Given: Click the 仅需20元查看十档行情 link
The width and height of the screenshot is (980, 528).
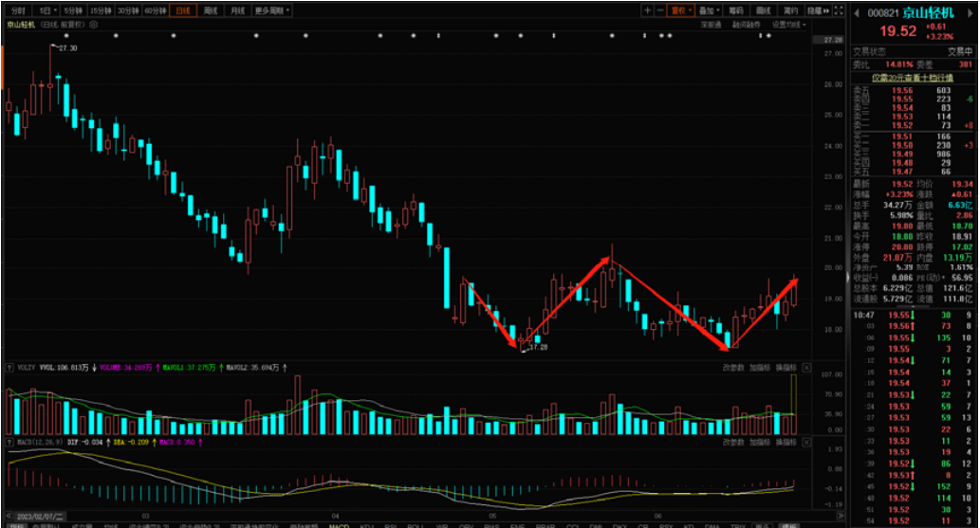Looking at the screenshot, I should (x=913, y=78).
